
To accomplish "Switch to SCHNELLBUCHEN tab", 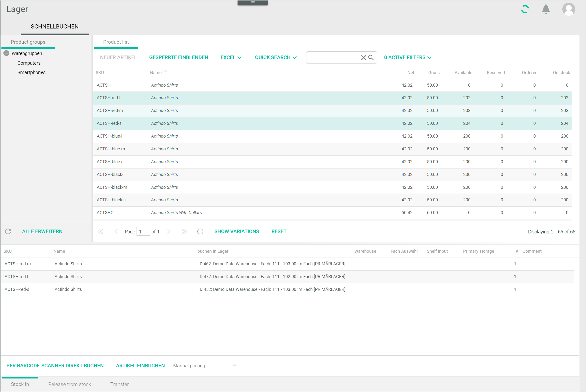I will tap(55, 27).
